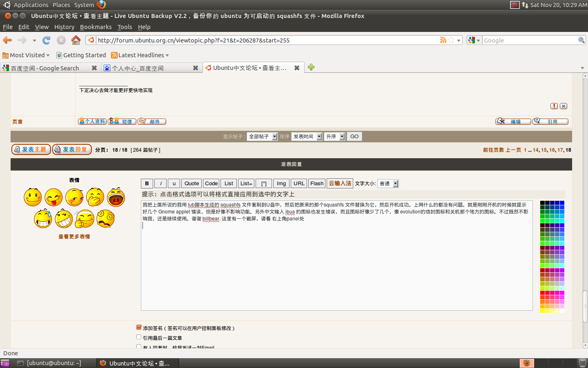
Task: Open the Edit menu
Action: 24,27
